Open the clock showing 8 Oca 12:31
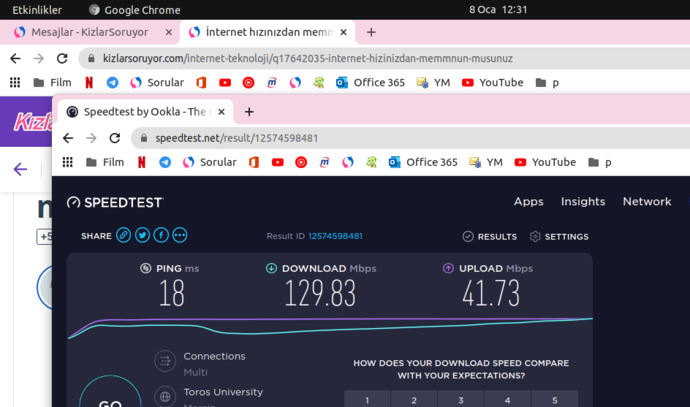 tap(498, 10)
